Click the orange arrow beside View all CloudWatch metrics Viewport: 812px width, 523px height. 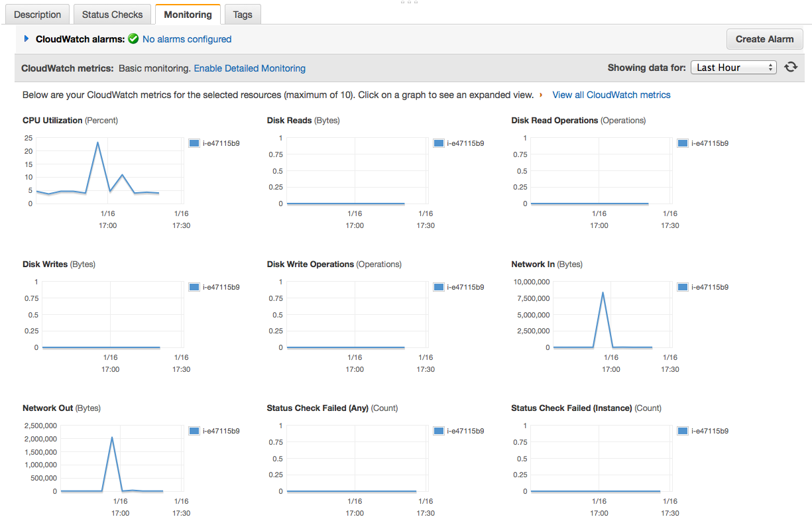542,95
